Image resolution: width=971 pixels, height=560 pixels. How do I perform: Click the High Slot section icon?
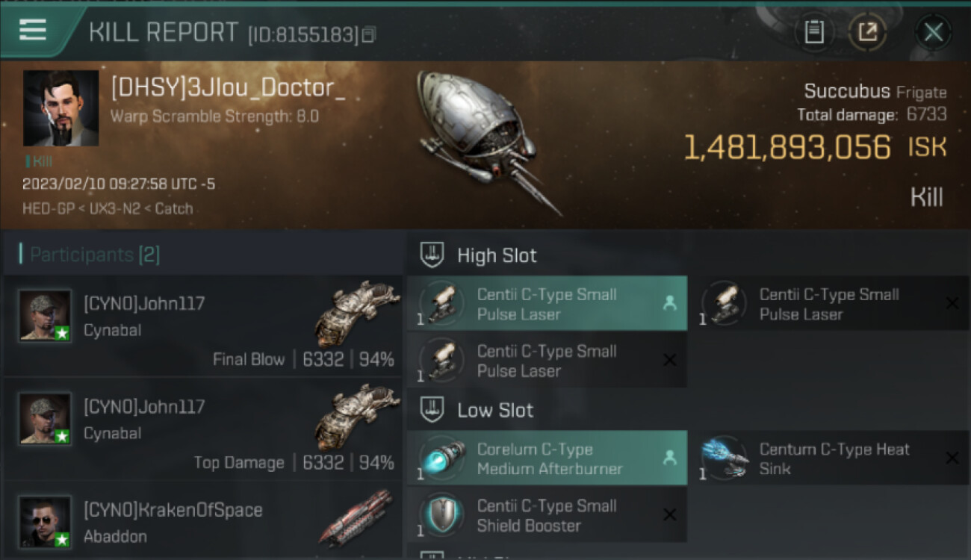click(432, 255)
